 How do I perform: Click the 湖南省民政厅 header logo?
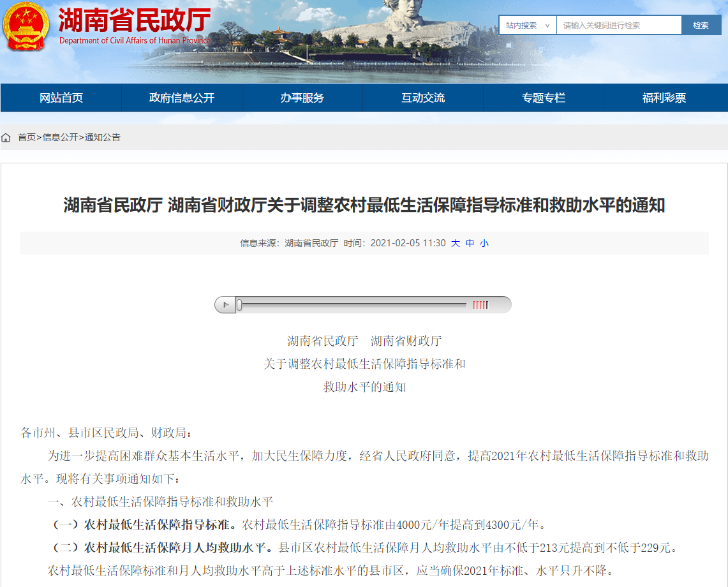pos(134,22)
